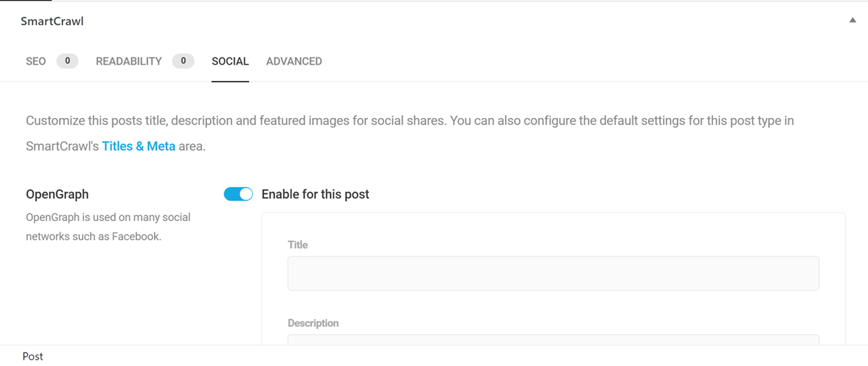Click the Title field label

[x=297, y=244]
